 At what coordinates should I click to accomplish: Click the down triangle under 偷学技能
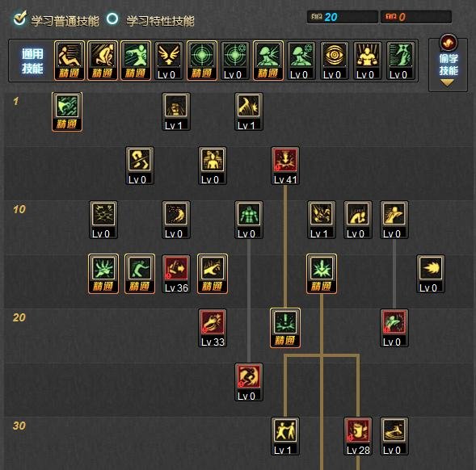point(447,83)
